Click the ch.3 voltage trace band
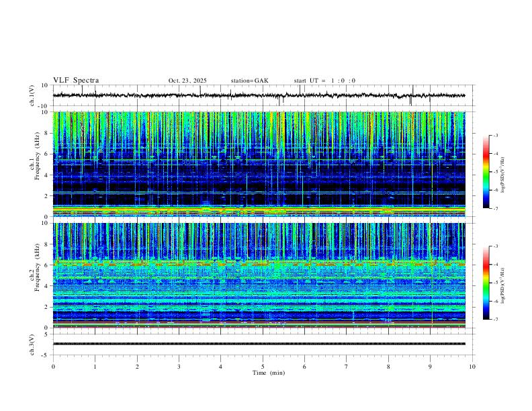The width and height of the screenshot is (532, 411). click(259, 344)
